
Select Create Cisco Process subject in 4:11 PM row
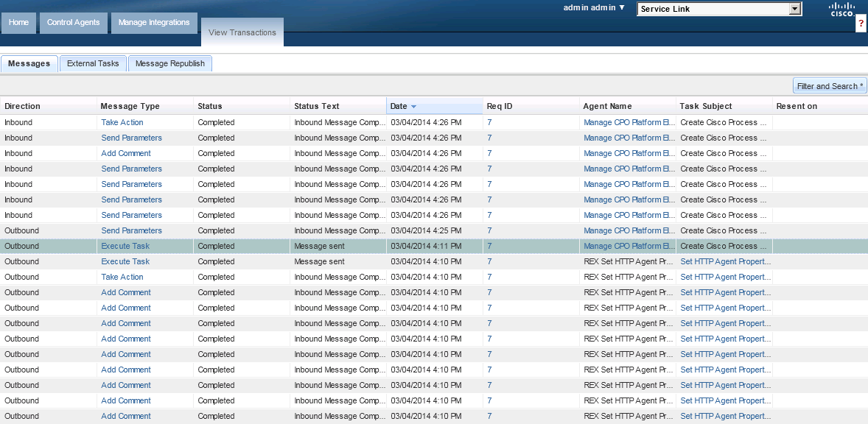click(724, 246)
